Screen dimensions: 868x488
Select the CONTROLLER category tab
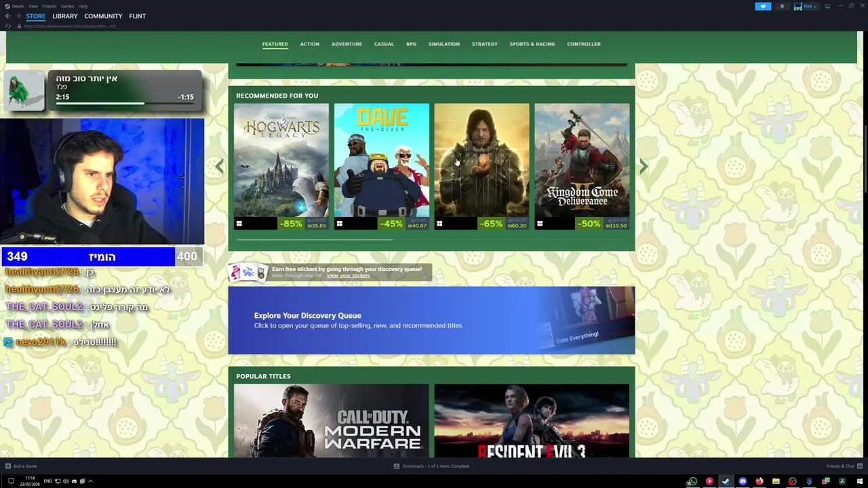(x=584, y=44)
